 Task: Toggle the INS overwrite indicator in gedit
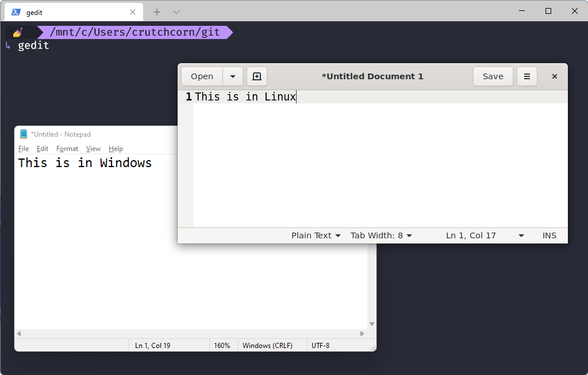pos(549,235)
